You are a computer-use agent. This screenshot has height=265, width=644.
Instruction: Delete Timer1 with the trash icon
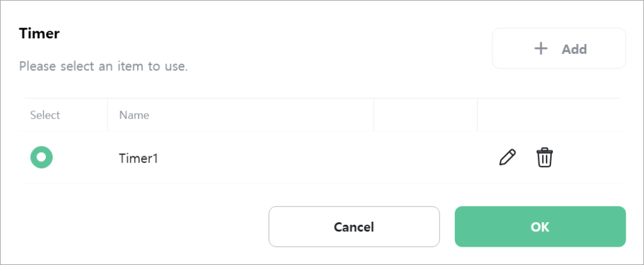(x=545, y=158)
